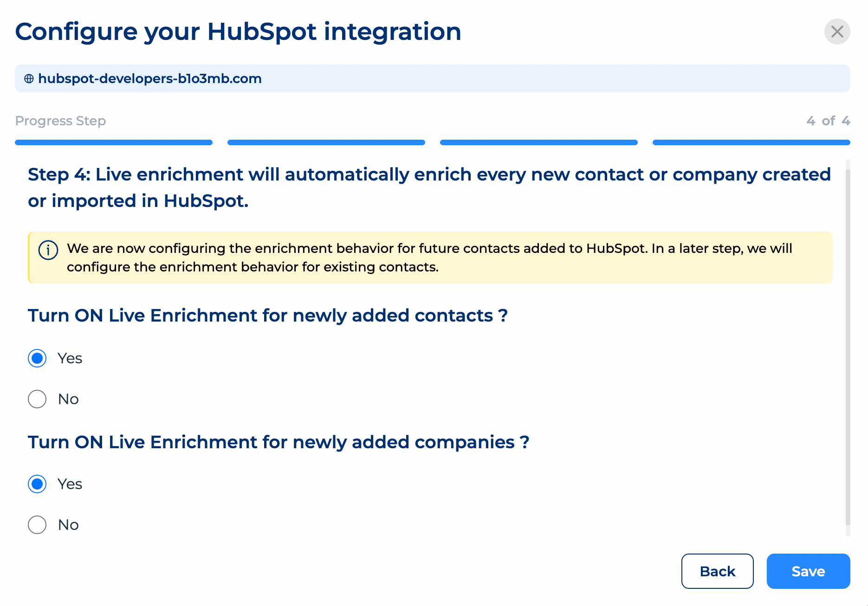Image resolution: width=868 pixels, height=606 pixels.
Task: Click the hubspot-developers-b1o3mb.com domain text
Action: coord(150,79)
